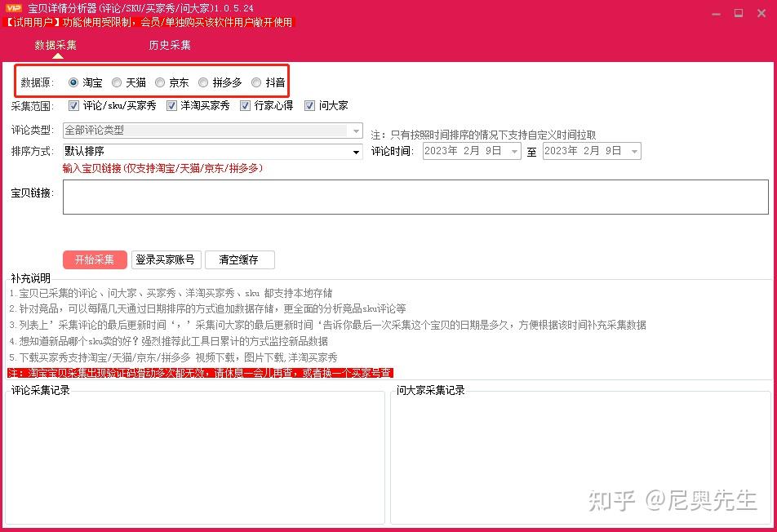Viewport: 777px width, 532px height.
Task: Click the trial user notice banner
Action: (149, 22)
